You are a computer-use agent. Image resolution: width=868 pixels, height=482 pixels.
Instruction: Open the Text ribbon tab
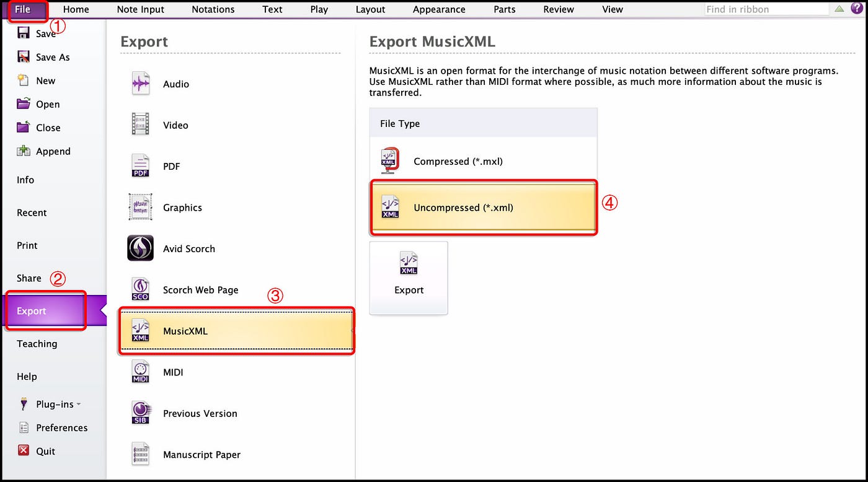point(272,9)
